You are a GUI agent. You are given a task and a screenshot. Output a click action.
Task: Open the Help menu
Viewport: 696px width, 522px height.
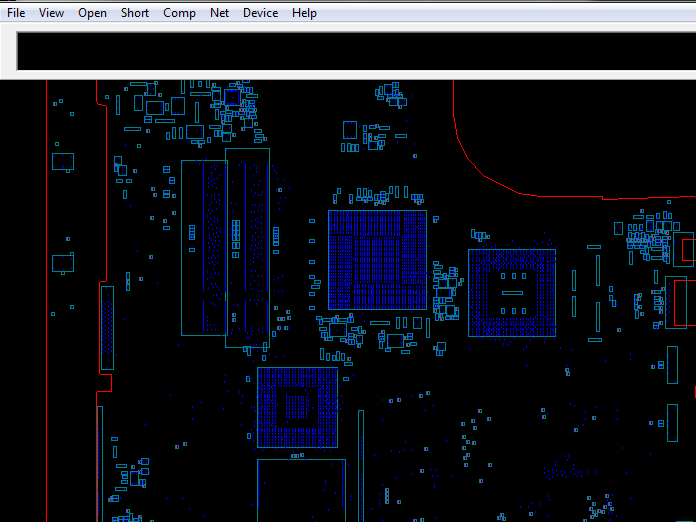304,13
